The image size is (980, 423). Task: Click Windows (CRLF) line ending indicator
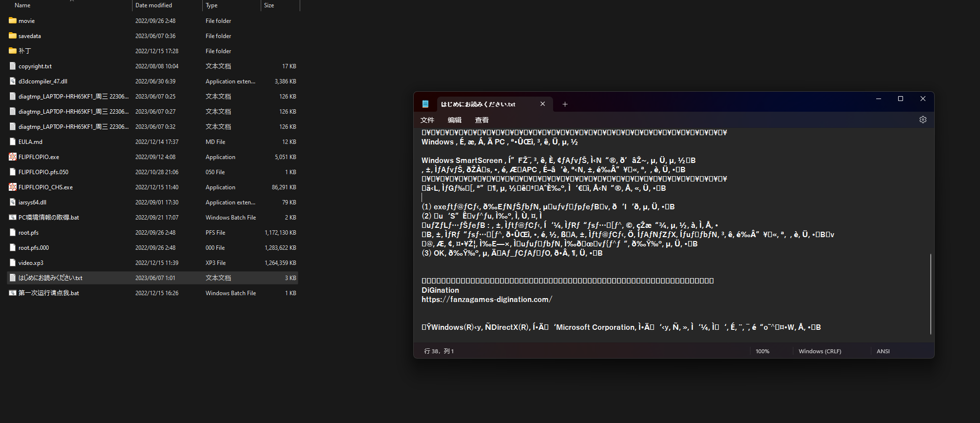tap(820, 351)
